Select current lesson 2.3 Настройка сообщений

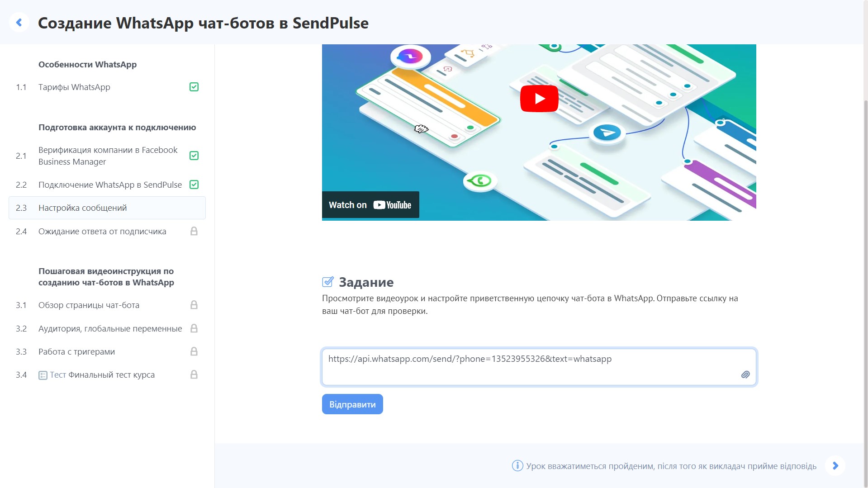[107, 208]
